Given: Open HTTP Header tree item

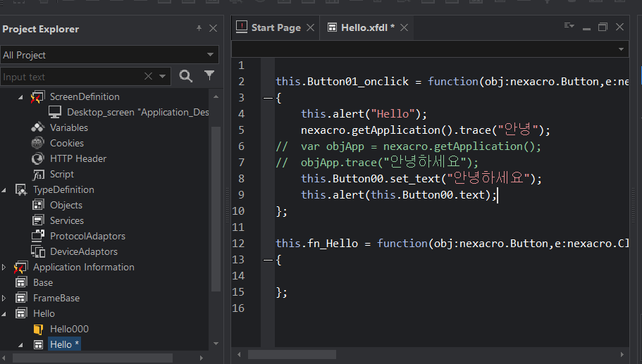Looking at the screenshot, I should [x=78, y=158].
